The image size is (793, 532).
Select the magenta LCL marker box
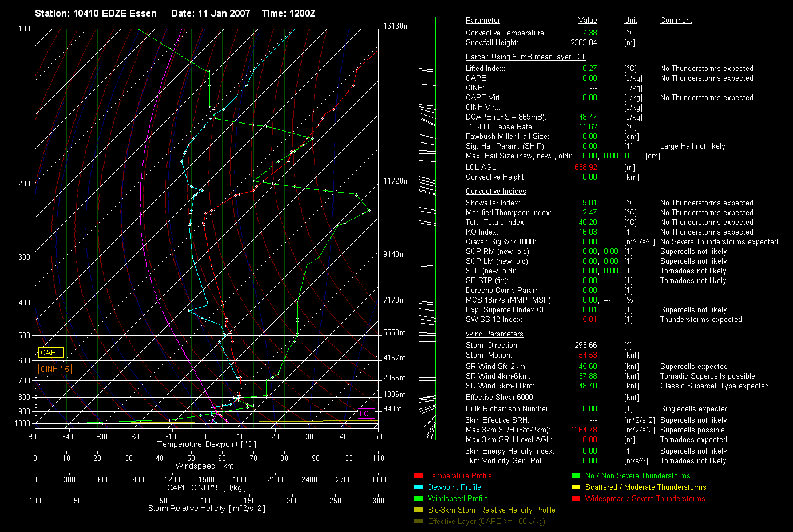[x=366, y=413]
